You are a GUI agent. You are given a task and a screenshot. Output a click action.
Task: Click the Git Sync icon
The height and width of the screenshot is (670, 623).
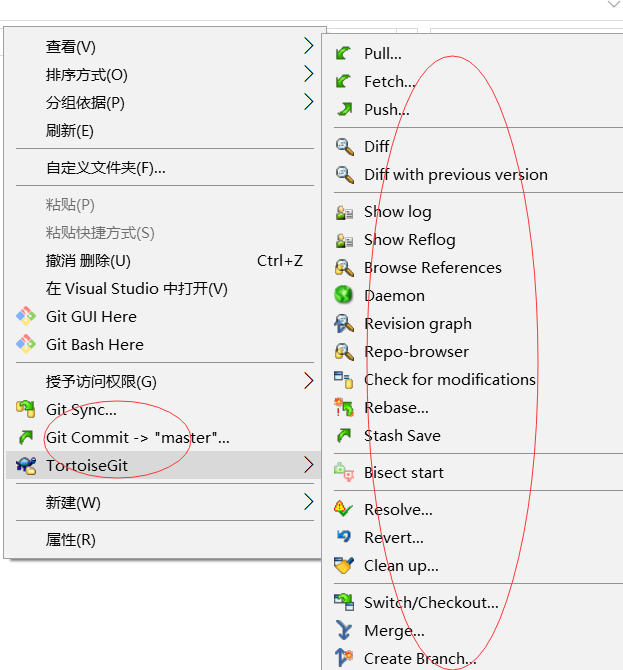point(26,409)
